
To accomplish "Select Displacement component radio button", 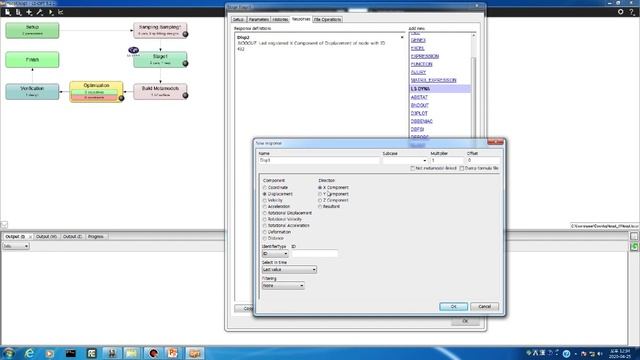I will [x=264, y=194].
